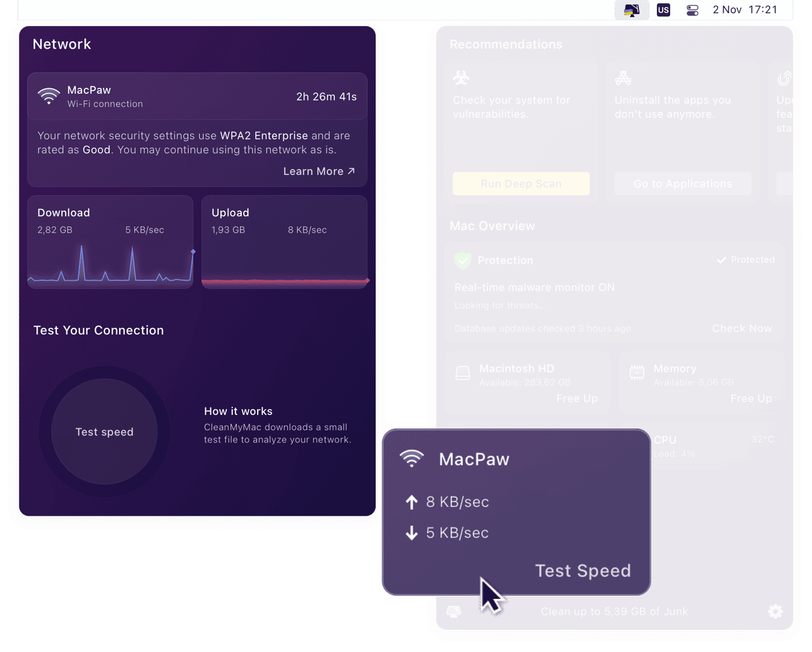Click Test Speed in MacPaw popup
The image size is (812, 652).
click(583, 570)
